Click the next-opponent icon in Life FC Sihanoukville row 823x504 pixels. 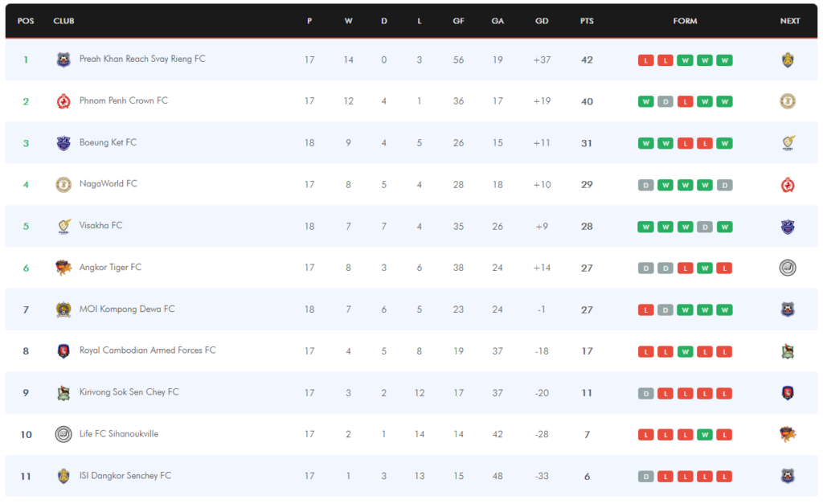point(788,434)
